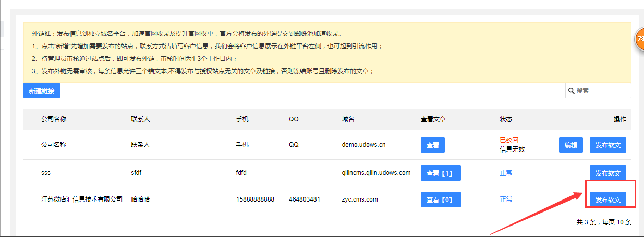The width and height of the screenshot is (644, 237).
Task: Click 发布软文 in the demo.udows.cn row
Action: (608, 145)
